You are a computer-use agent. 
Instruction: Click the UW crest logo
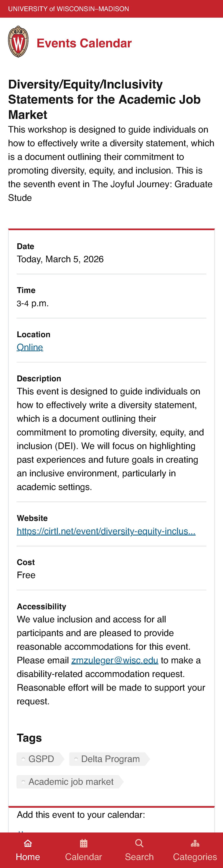[x=18, y=42]
